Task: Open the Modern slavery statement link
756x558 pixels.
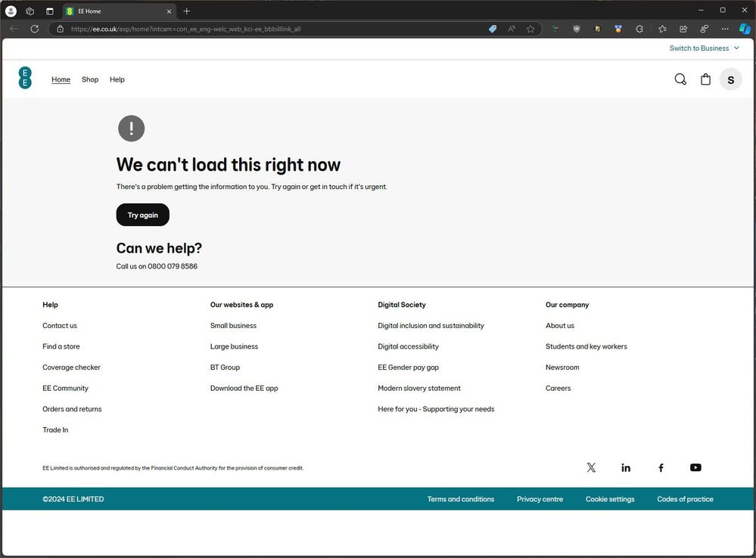Action: point(419,389)
